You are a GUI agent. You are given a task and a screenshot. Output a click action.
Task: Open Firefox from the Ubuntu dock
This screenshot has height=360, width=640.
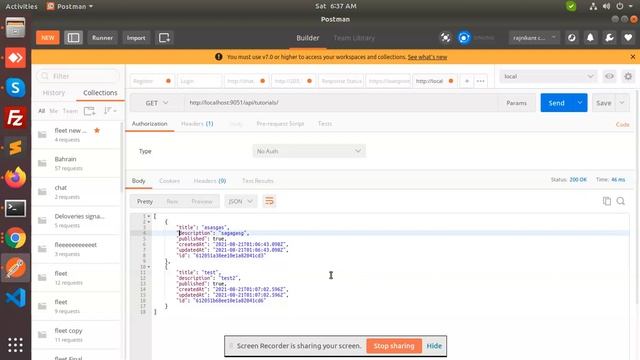coord(16,178)
